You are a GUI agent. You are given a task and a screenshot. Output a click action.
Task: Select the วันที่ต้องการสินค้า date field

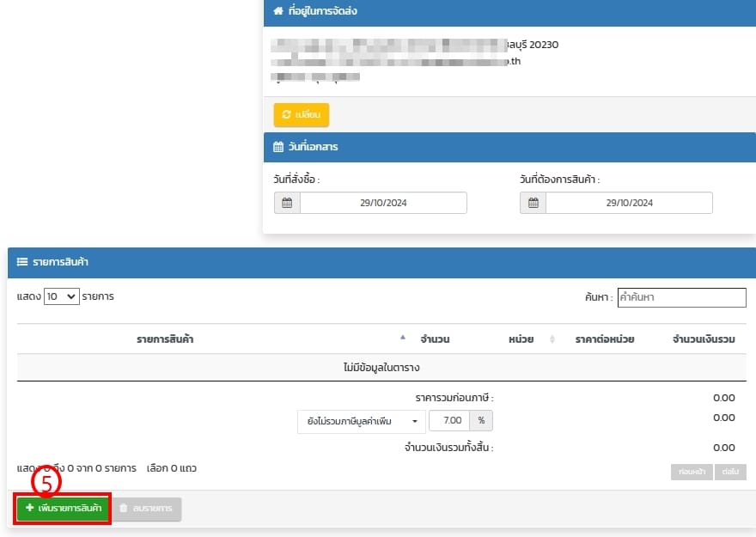629,203
